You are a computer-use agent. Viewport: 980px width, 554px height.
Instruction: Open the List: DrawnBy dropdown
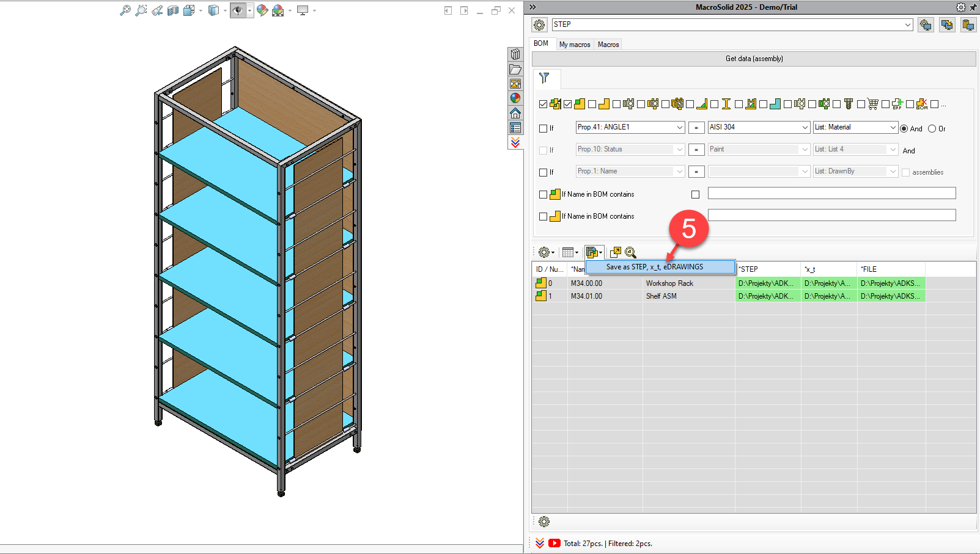tap(893, 172)
